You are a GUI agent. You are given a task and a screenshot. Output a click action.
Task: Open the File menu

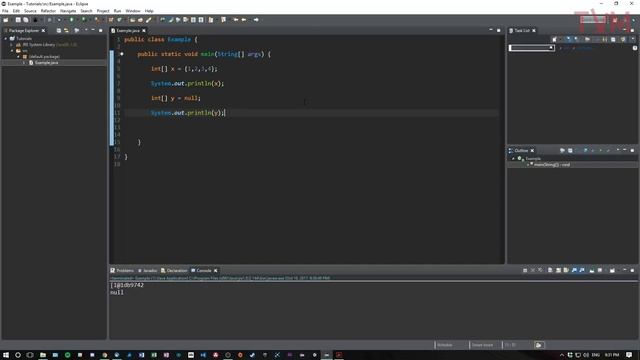click(x=5, y=11)
